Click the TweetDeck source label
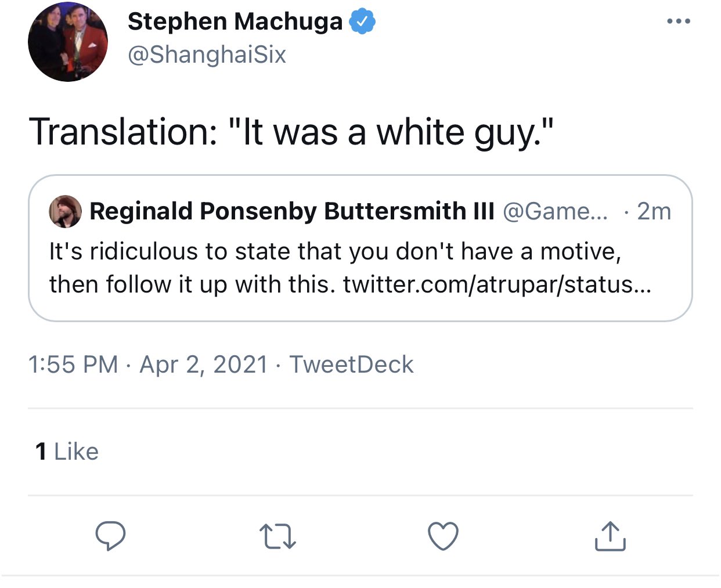The width and height of the screenshot is (721, 588). (x=351, y=365)
